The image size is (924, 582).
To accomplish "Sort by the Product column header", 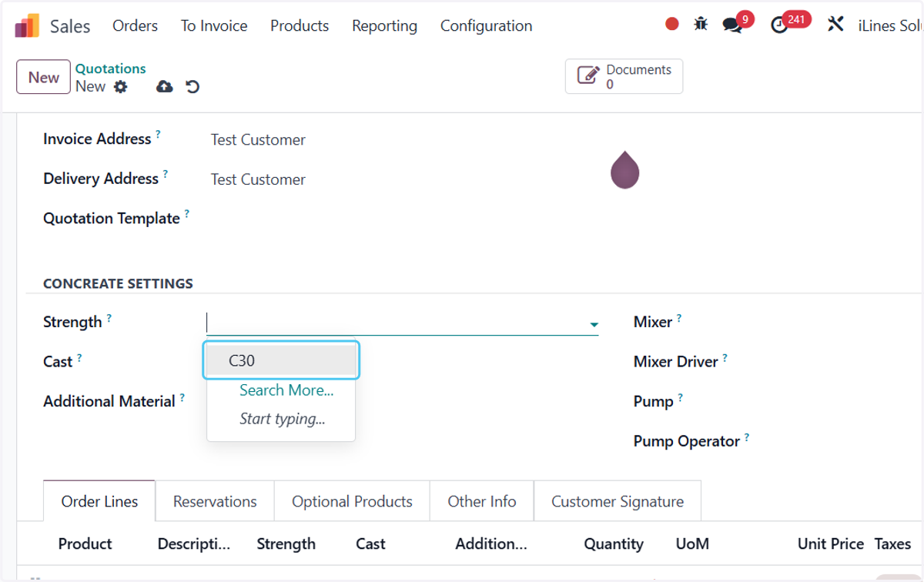I will pyautogui.click(x=85, y=544).
